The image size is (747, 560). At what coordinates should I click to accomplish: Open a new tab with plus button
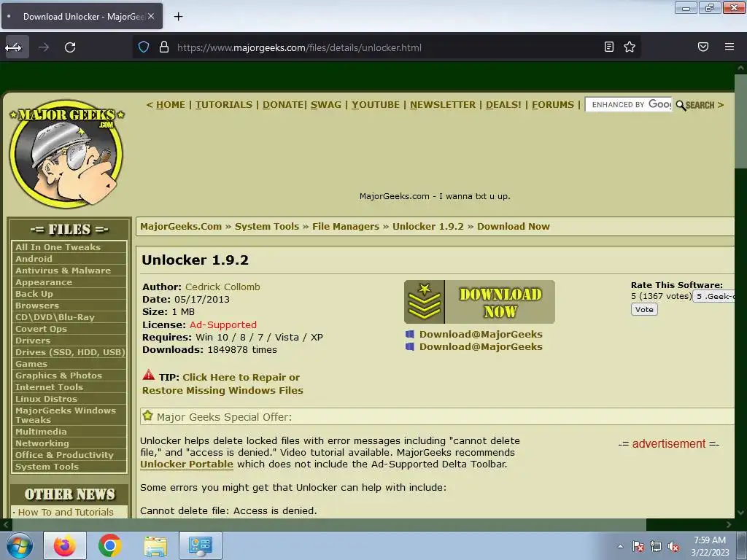[x=178, y=17]
